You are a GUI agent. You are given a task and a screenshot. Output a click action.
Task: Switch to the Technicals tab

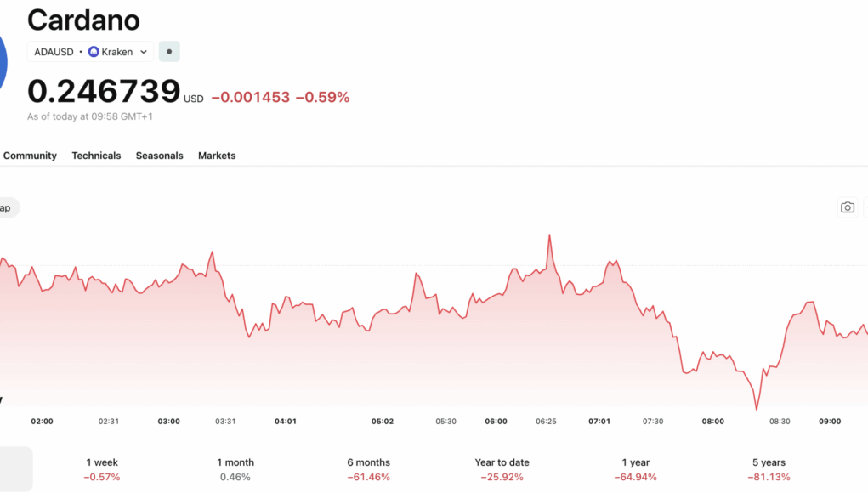pos(96,156)
